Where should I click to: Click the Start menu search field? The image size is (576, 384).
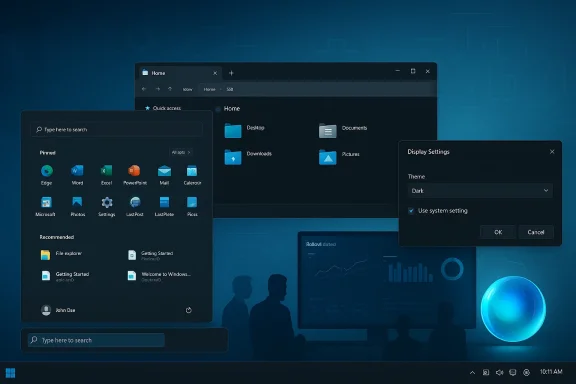click(116, 129)
